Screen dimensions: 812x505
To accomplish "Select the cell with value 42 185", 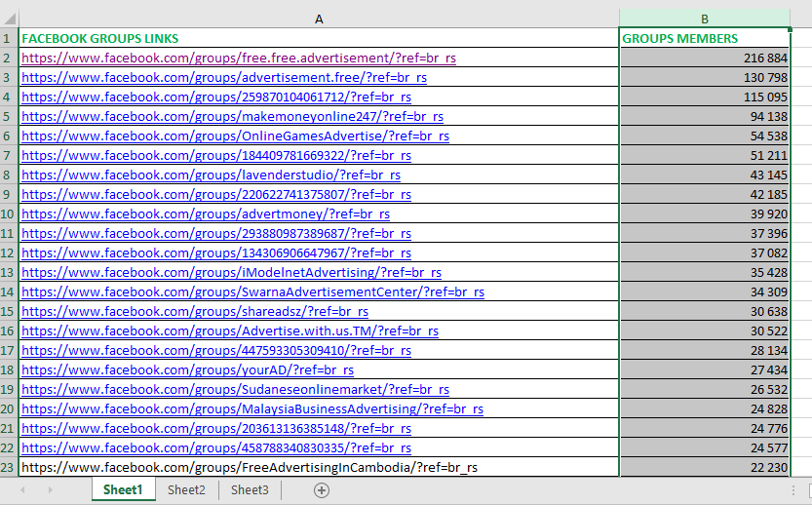I will click(x=704, y=195).
